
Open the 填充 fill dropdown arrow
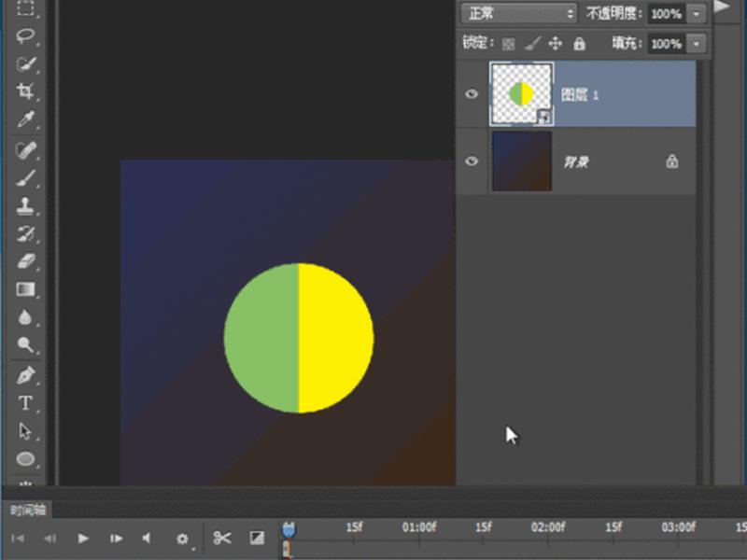pos(697,44)
